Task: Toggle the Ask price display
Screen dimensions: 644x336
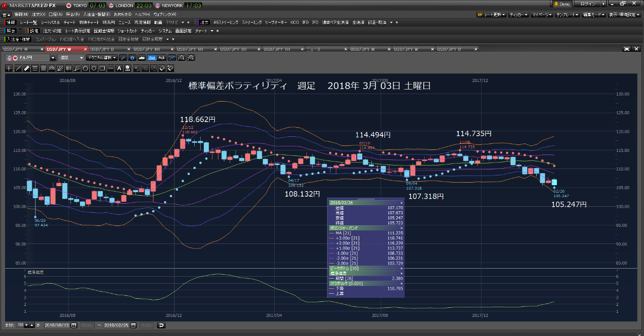Action: click(162, 58)
